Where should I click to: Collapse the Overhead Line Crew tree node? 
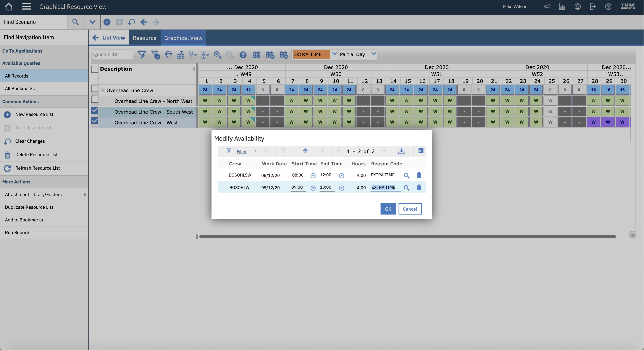coord(103,90)
